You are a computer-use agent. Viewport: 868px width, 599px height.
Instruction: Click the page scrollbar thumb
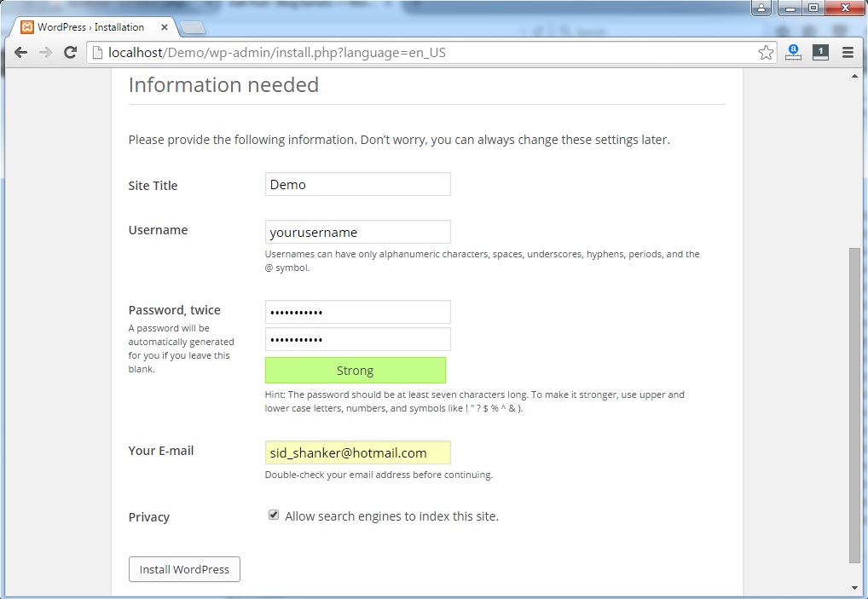[x=854, y=405]
